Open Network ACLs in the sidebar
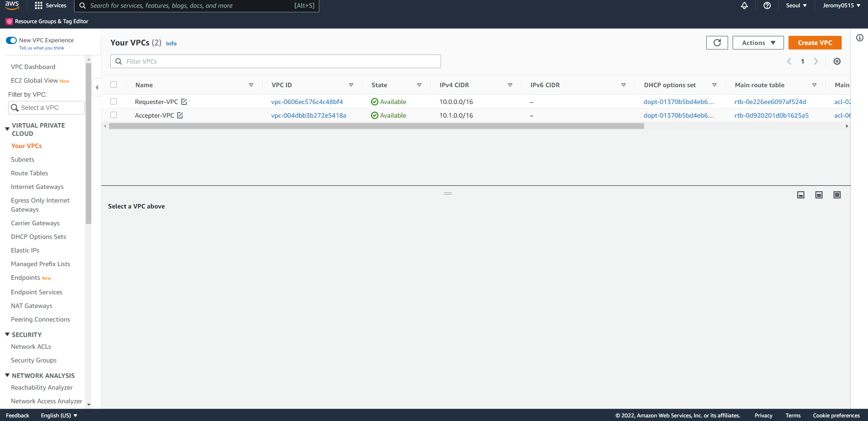This screenshot has height=421, width=868. [x=31, y=347]
